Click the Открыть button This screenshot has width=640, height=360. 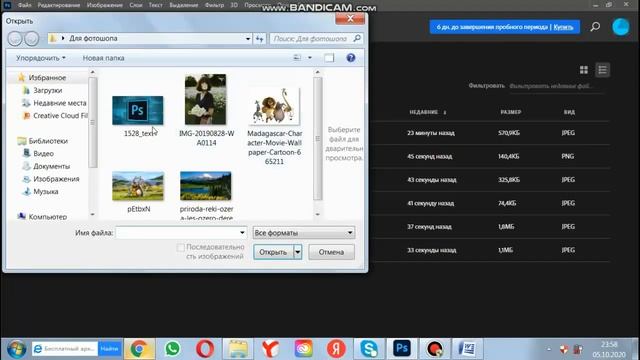click(273, 252)
